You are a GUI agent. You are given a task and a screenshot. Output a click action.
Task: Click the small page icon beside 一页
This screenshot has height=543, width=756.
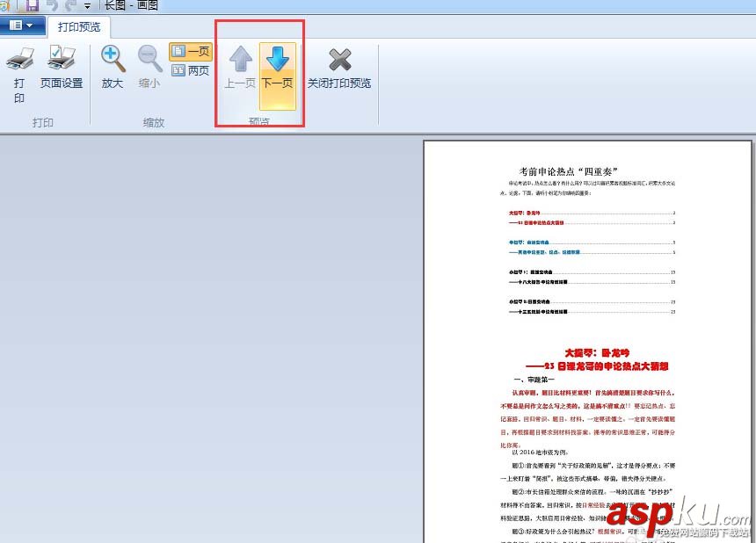coord(177,51)
